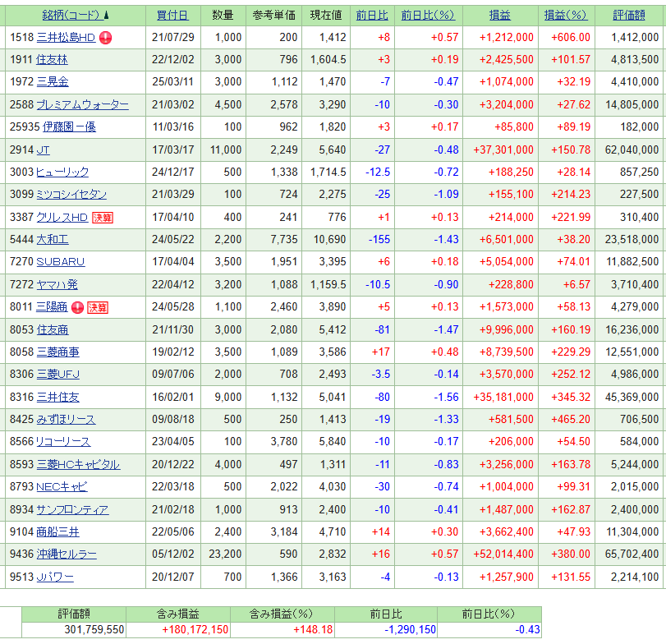Click the Jパワー stock link
The image size is (666, 644).
click(54, 577)
